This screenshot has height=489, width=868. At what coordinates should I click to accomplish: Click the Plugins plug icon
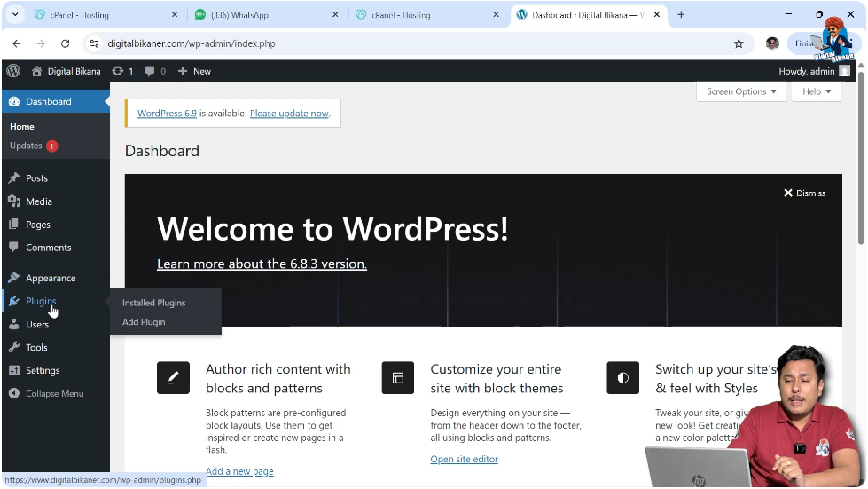14,301
